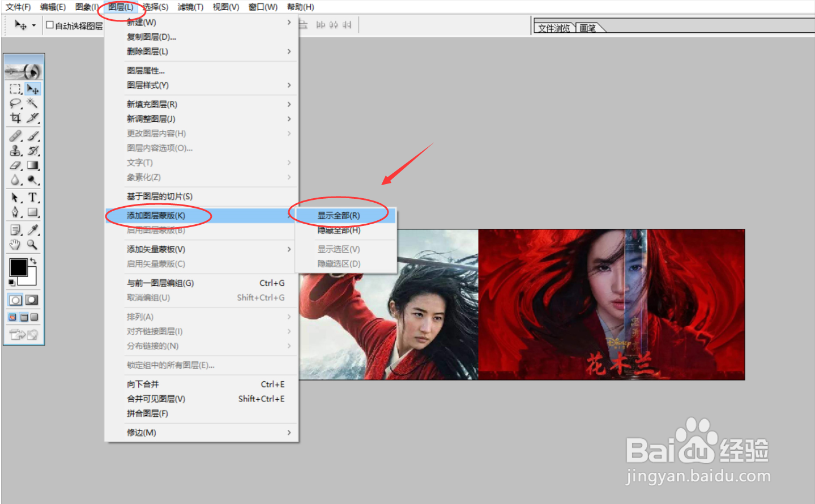Choose 图层属性... entry

click(x=201, y=71)
